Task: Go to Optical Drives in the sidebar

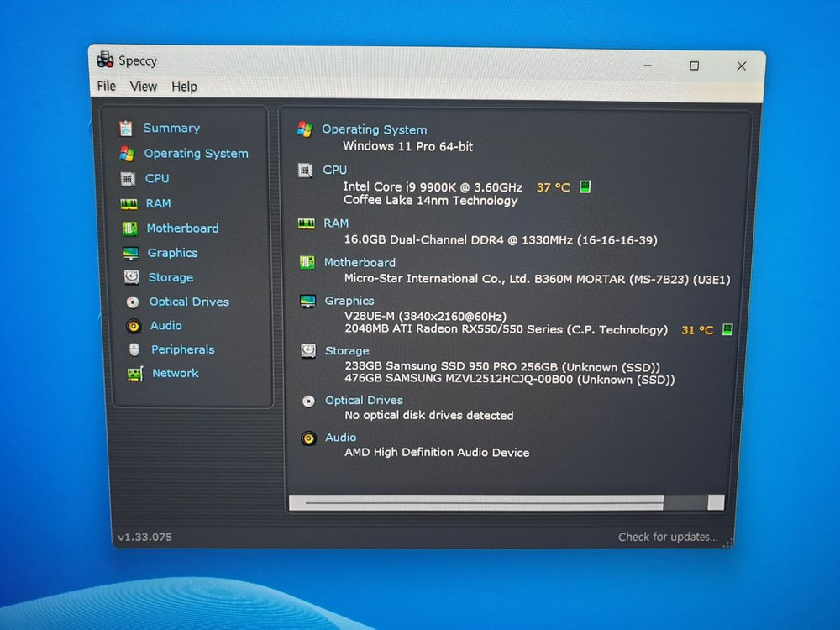Action: (189, 302)
